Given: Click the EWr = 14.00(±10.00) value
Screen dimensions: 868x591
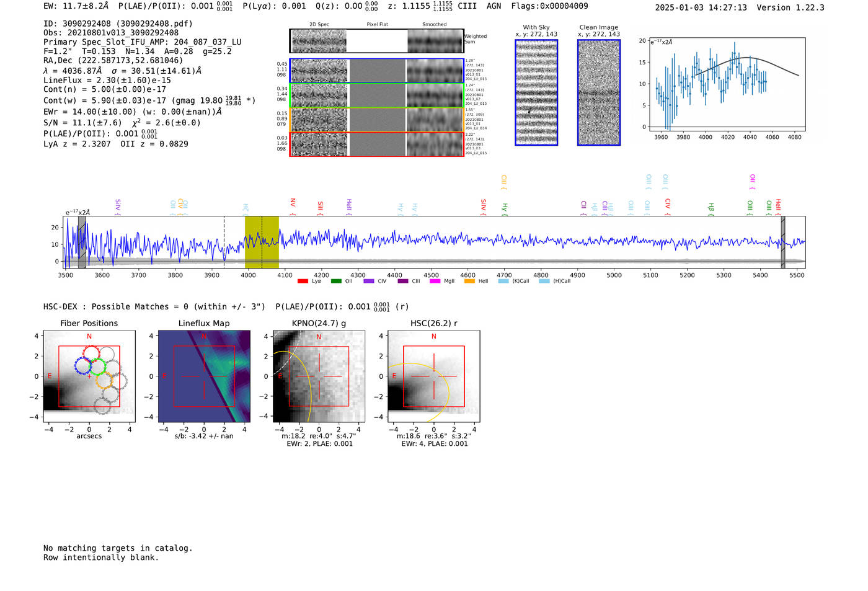Looking at the screenshot, I should click(x=90, y=112).
